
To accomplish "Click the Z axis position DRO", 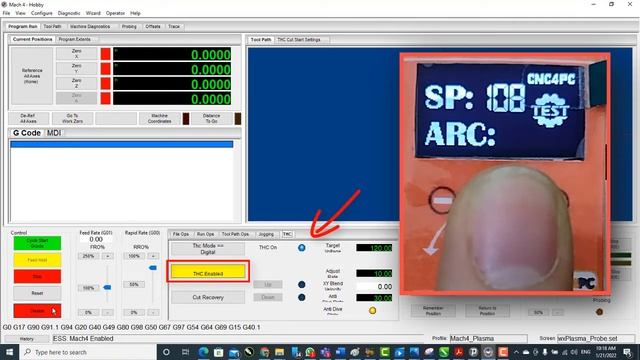I will pyautogui.click(x=172, y=84).
